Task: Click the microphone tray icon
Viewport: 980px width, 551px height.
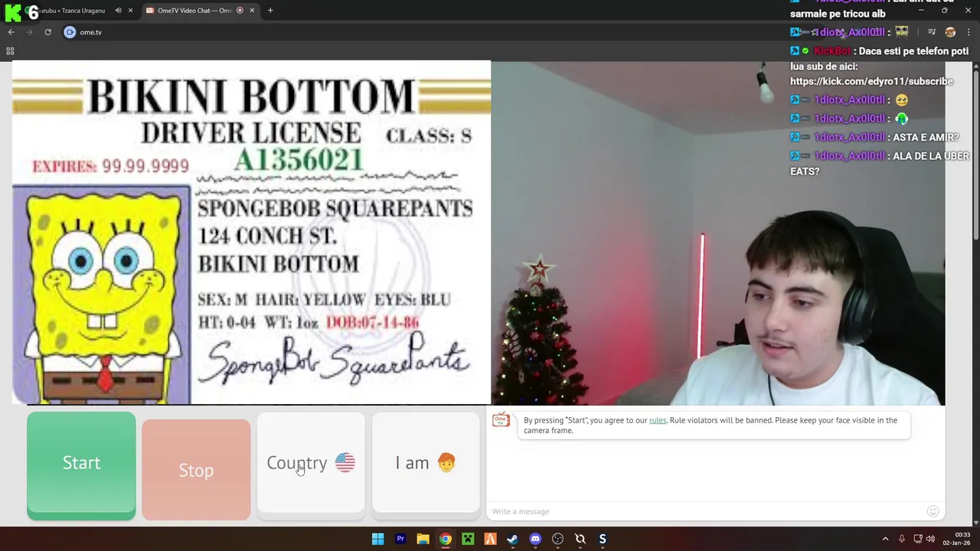Action: click(x=902, y=539)
